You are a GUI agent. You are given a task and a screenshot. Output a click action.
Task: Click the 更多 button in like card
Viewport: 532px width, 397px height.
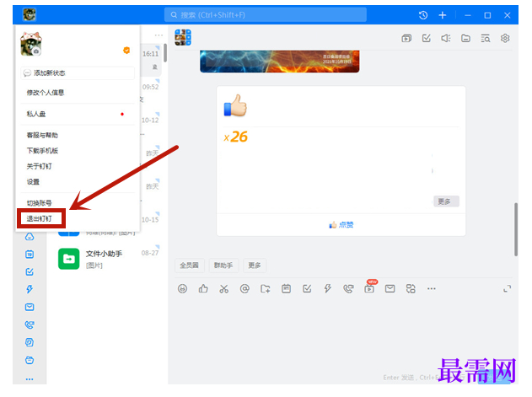coord(446,201)
